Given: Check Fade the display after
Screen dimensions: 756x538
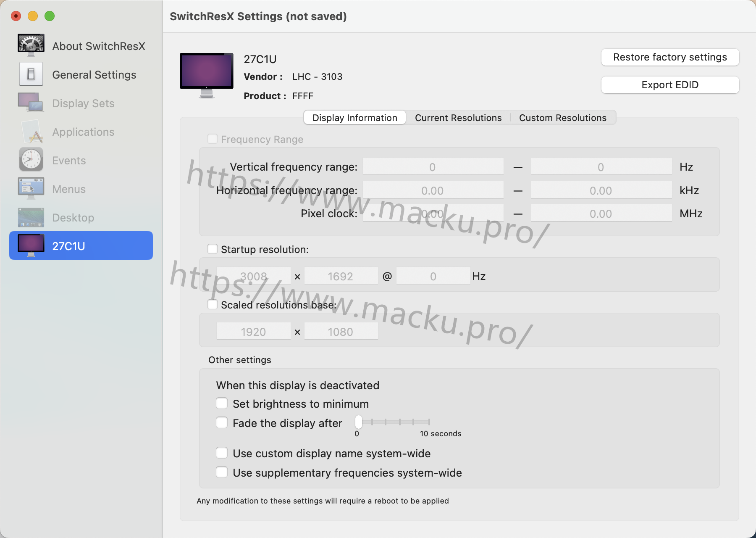Looking at the screenshot, I should point(222,422).
